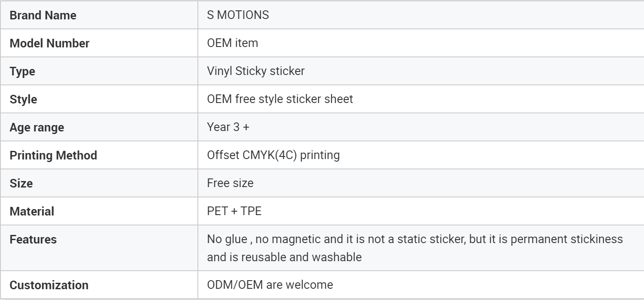Image resolution: width=644 pixels, height=300 pixels.
Task: Click the Features row label
Action: [33, 240]
